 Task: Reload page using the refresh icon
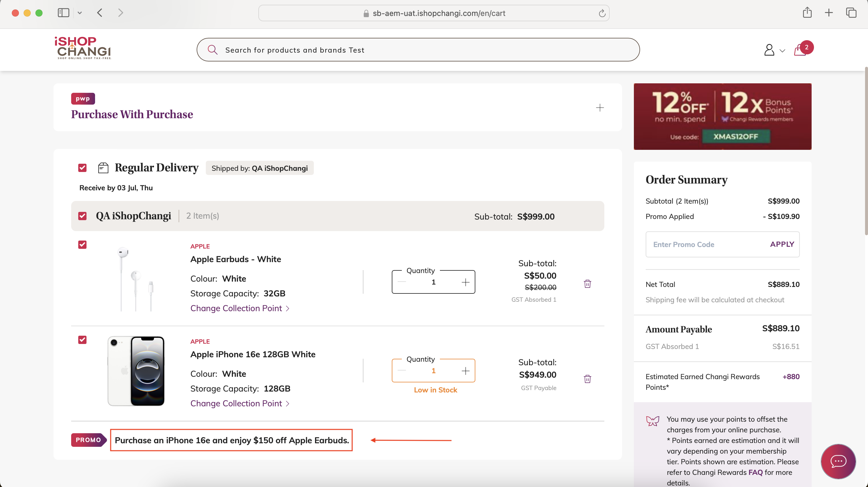602,13
